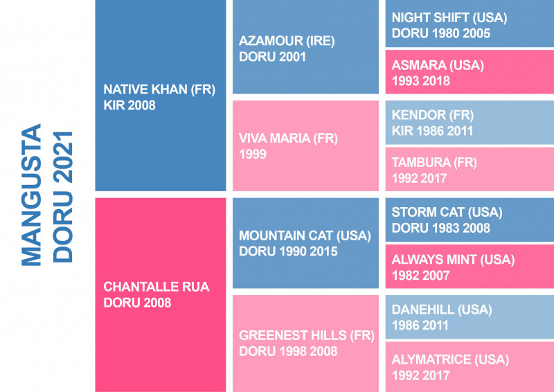The image size is (554, 392).
Task: Click DORU 2001 under Azamour
Action: pyautogui.click(x=272, y=57)
